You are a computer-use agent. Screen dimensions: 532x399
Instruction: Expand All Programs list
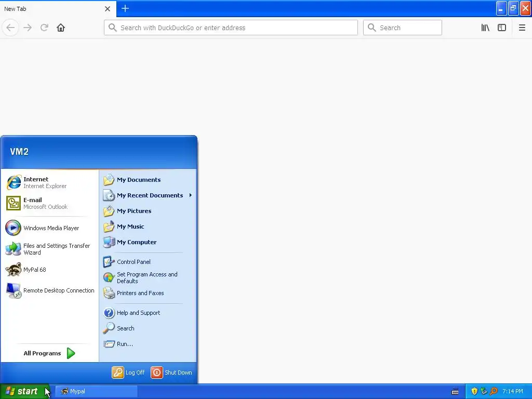pos(49,353)
